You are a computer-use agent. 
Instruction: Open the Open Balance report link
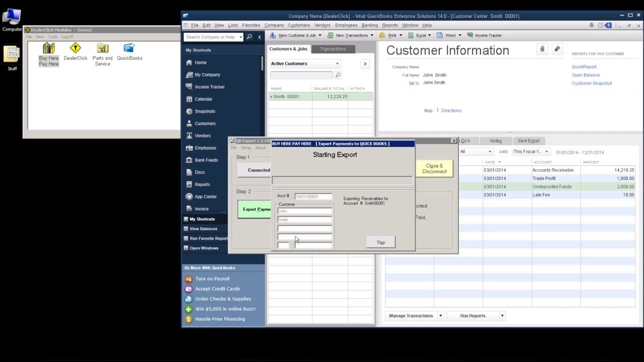(x=586, y=75)
